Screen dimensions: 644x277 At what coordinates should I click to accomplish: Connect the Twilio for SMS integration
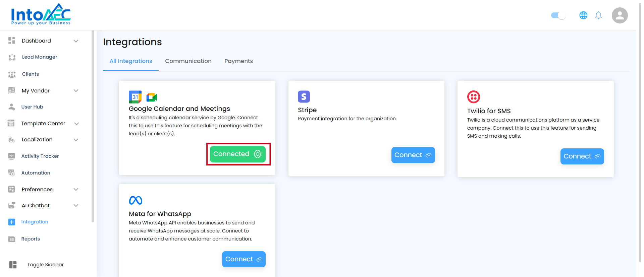[582, 156]
